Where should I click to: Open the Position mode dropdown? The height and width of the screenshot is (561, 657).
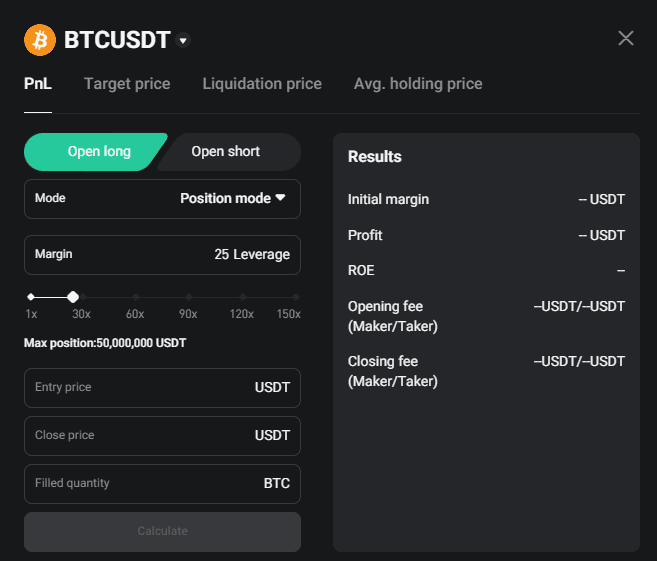point(232,198)
